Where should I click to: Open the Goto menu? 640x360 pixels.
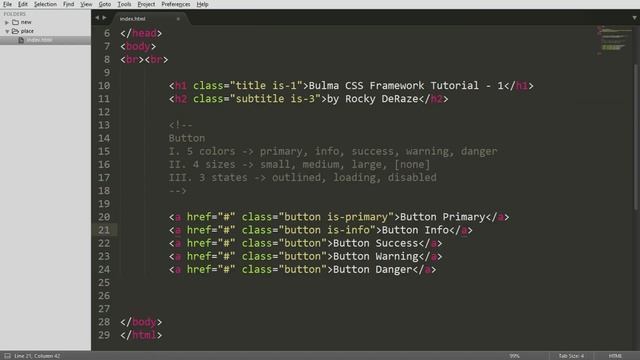[104, 4]
